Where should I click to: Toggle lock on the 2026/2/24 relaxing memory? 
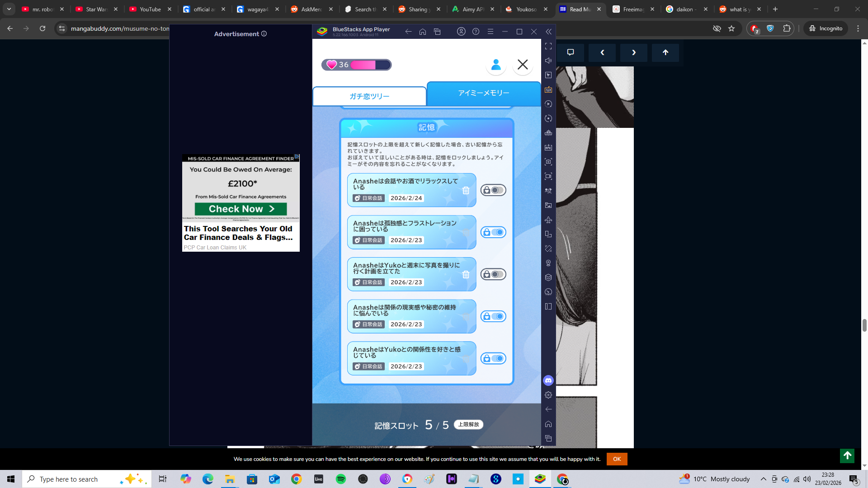tap(493, 190)
